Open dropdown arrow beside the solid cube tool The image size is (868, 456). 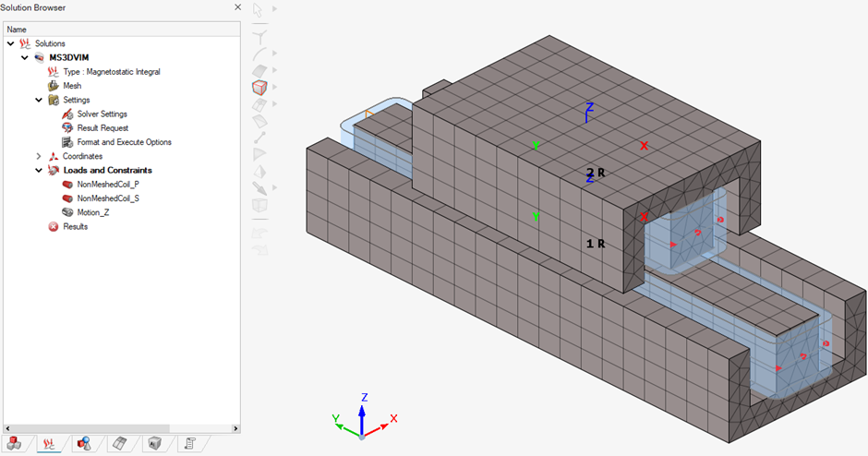274,87
